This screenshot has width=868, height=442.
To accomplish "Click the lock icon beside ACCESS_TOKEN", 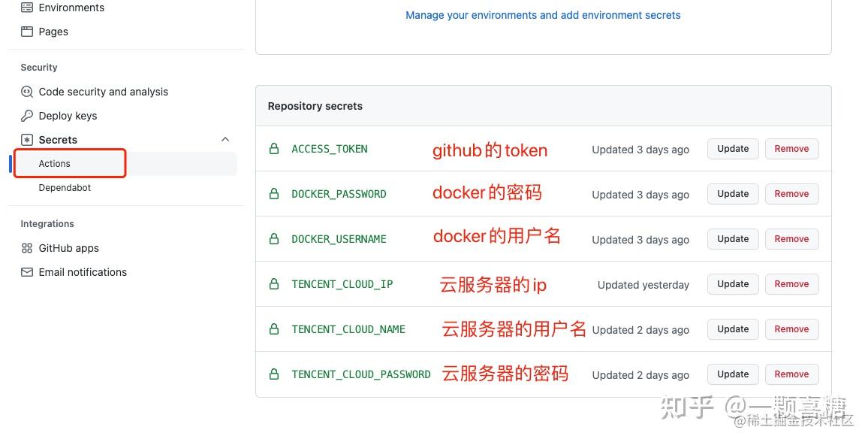I will pos(273,149).
